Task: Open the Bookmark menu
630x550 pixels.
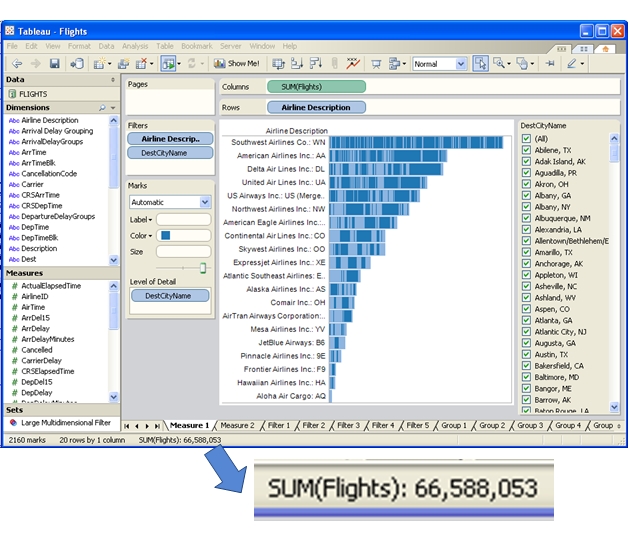Action: [196, 46]
